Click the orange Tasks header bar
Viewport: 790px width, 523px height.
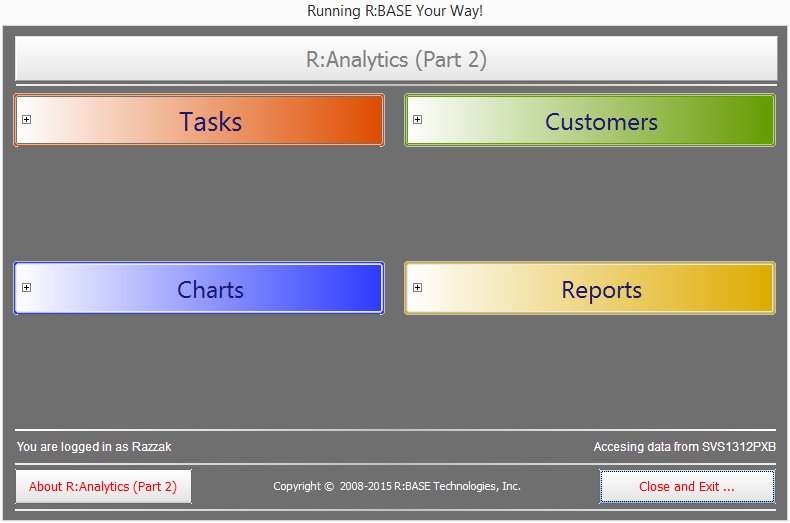(210, 121)
